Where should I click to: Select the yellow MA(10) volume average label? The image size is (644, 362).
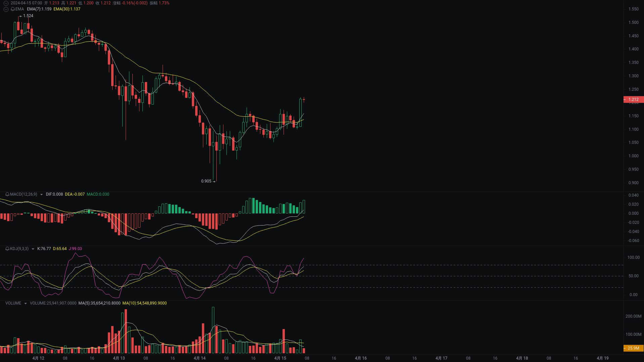click(x=145, y=303)
